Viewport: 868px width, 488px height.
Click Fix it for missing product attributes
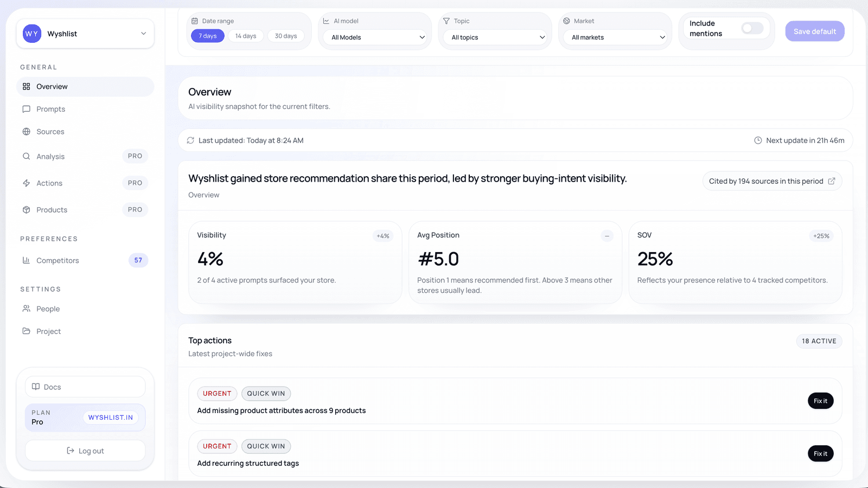tap(820, 401)
